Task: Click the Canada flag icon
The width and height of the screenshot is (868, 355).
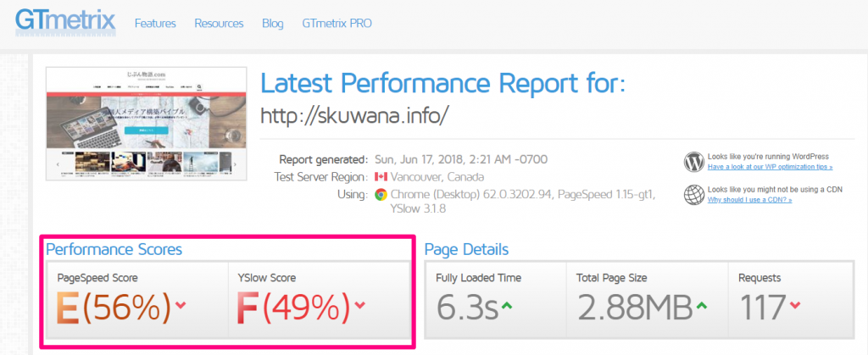Action: pyautogui.click(x=381, y=177)
